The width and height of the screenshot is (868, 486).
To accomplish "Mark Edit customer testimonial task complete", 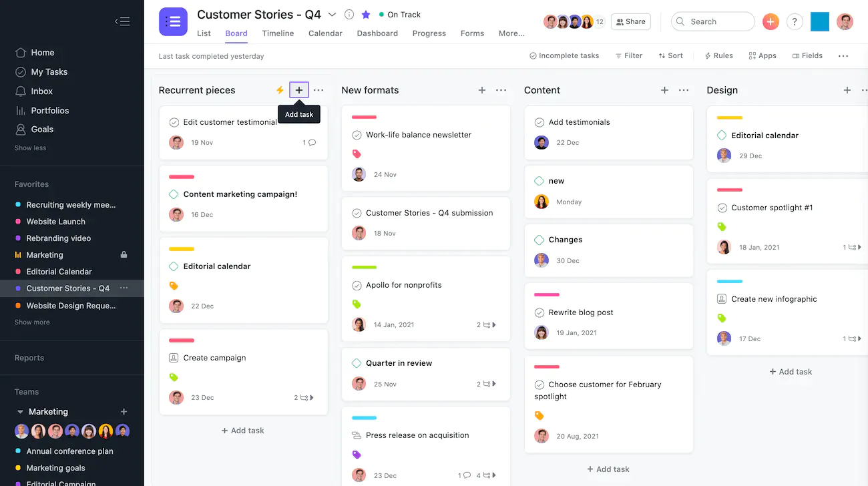I will click(x=174, y=122).
